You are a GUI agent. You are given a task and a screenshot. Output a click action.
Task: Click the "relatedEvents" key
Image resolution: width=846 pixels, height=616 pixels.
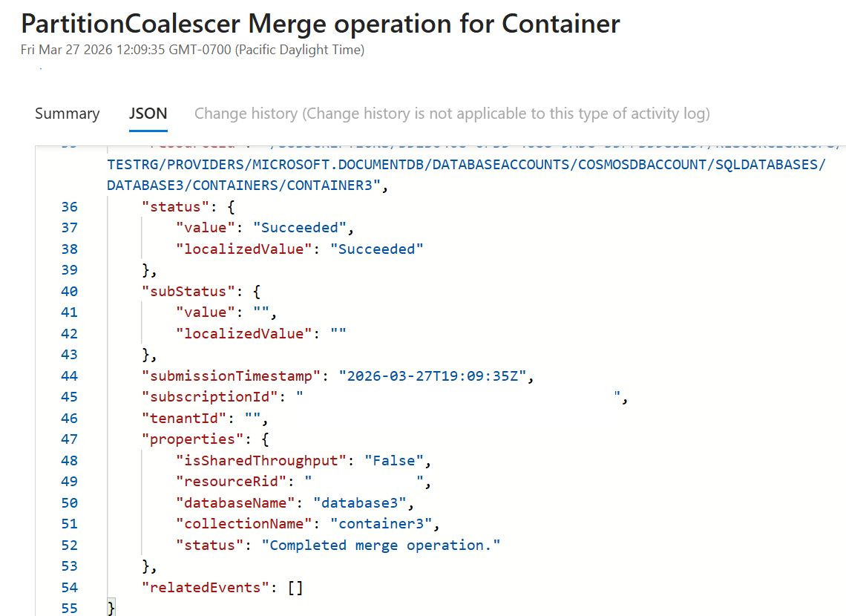(206, 588)
